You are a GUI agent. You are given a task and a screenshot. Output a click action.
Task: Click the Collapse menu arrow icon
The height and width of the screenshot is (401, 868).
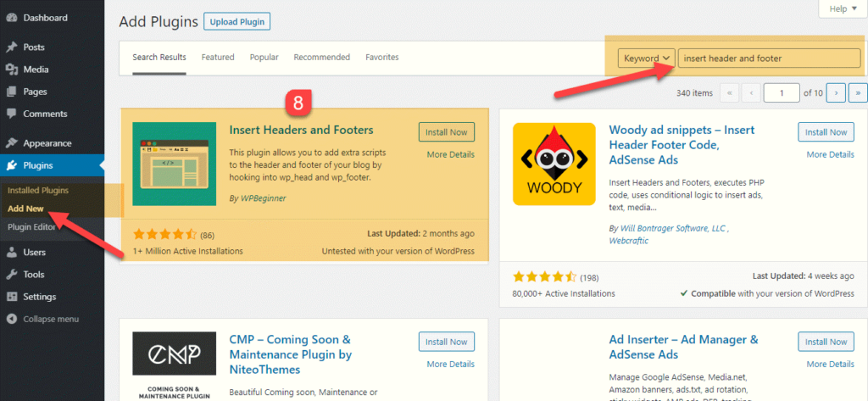12,319
